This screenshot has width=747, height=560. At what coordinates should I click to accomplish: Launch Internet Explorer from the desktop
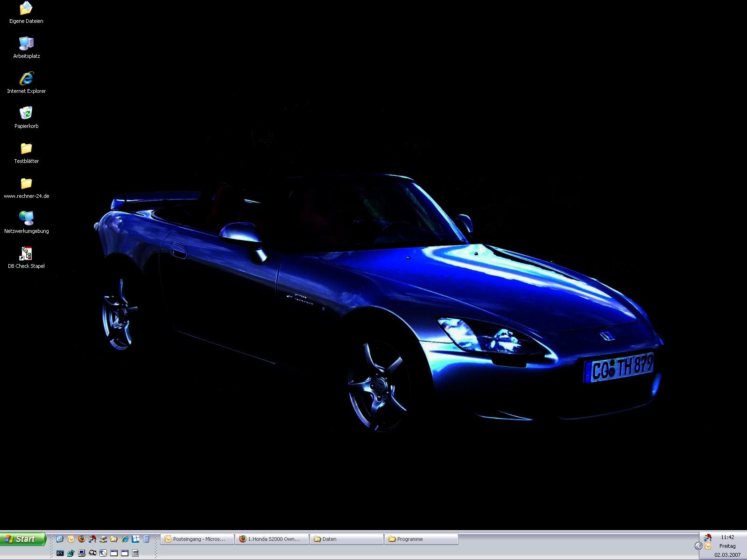point(26,78)
